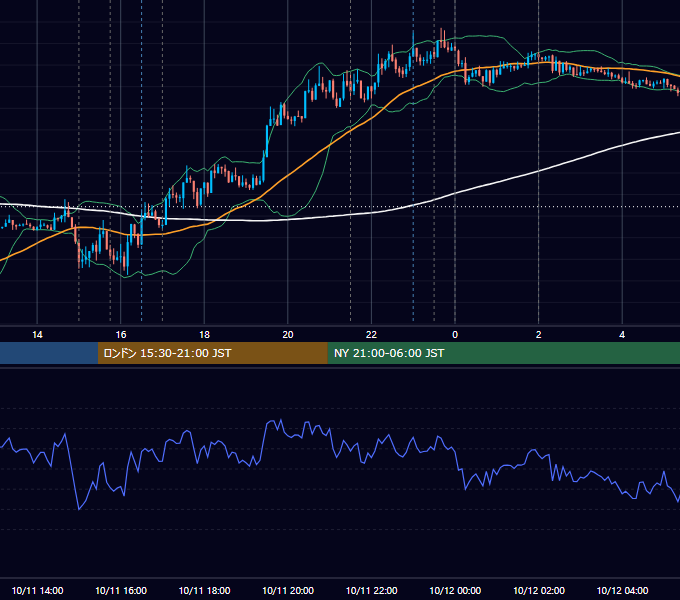Click the 22 hour label on the upper time axis
The width and height of the screenshot is (680, 600).
[371, 335]
